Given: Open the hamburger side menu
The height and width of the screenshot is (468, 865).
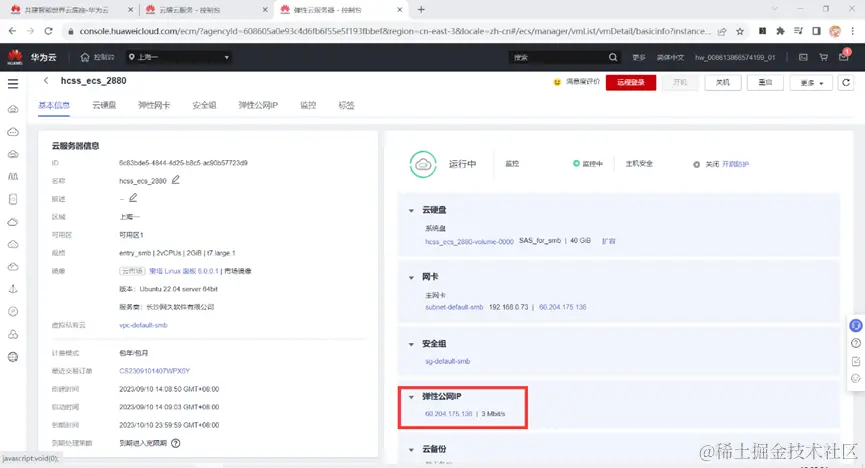Looking at the screenshot, I should click(13, 83).
